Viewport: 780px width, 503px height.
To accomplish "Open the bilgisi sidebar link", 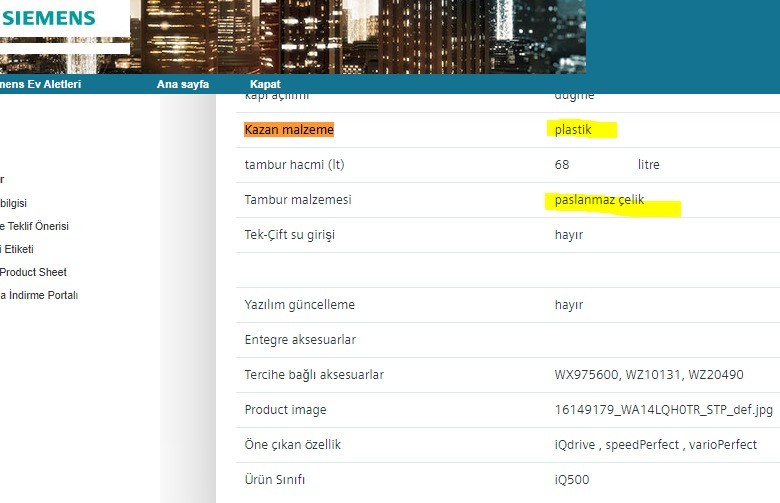I will coord(13,203).
